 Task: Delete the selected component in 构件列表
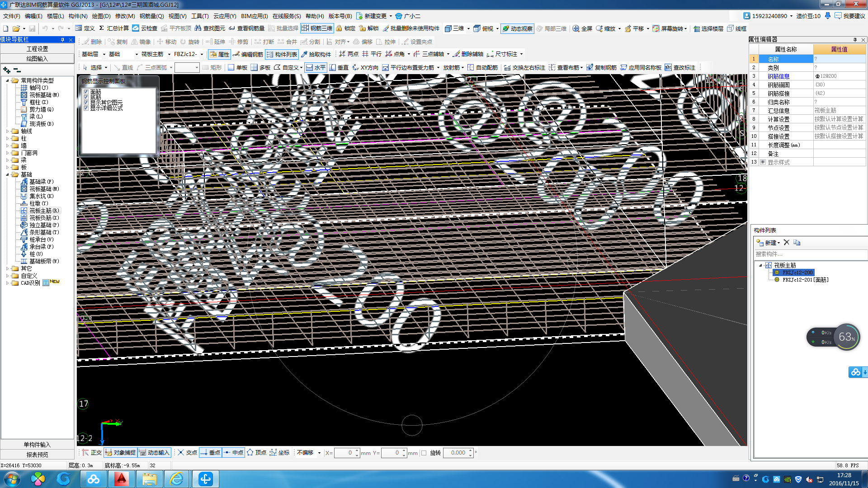(786, 243)
